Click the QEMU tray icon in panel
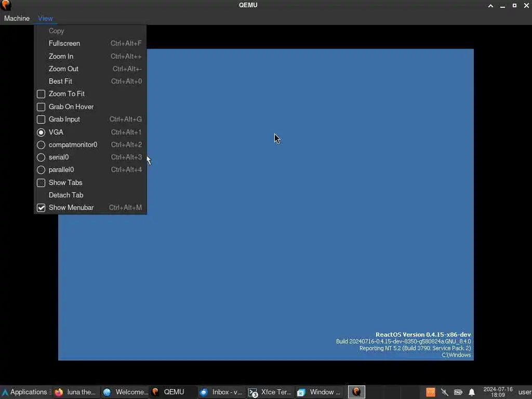Viewport: 532px width, 399px height. (356, 392)
